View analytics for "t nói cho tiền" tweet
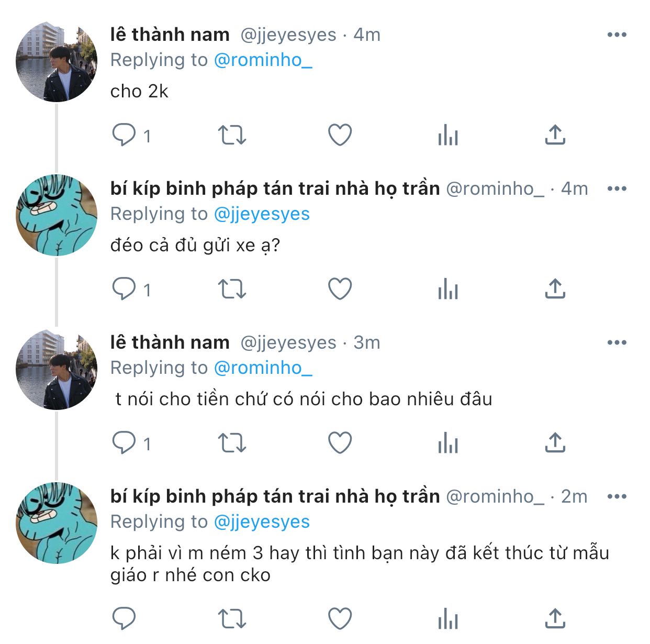The image size is (650, 644). (x=448, y=443)
